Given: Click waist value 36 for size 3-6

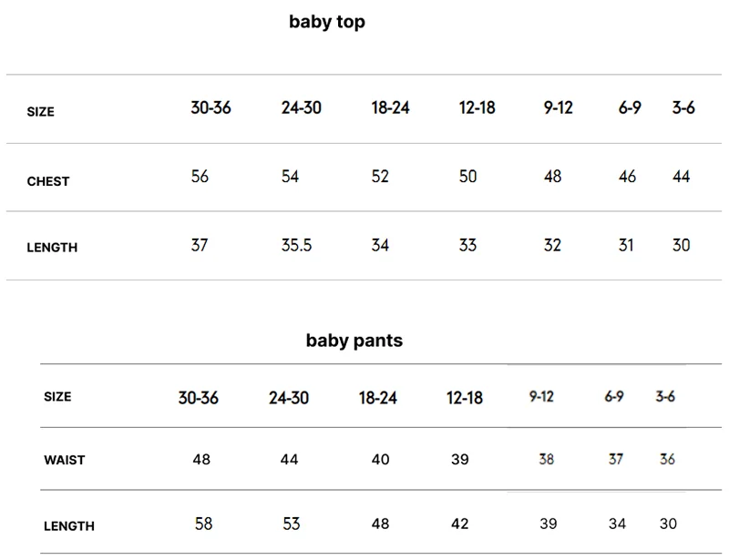Looking at the screenshot, I should 667,459.
